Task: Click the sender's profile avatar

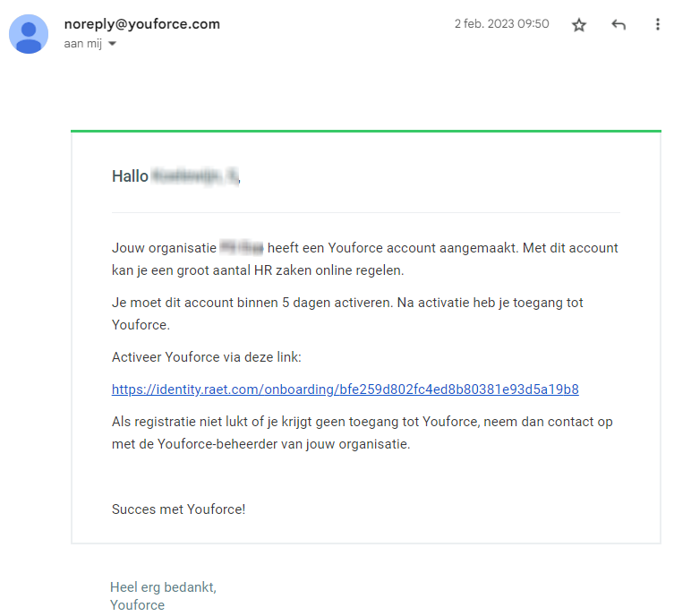Action: (29, 34)
